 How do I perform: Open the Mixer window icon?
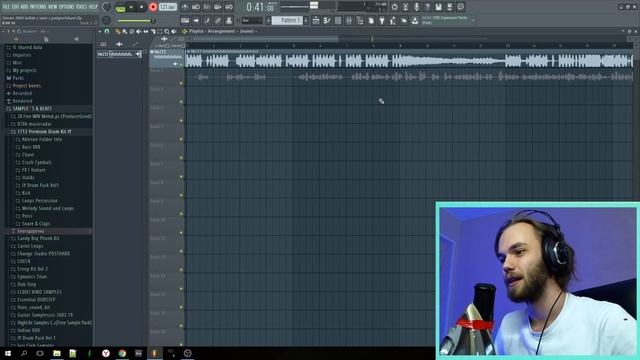point(349,20)
